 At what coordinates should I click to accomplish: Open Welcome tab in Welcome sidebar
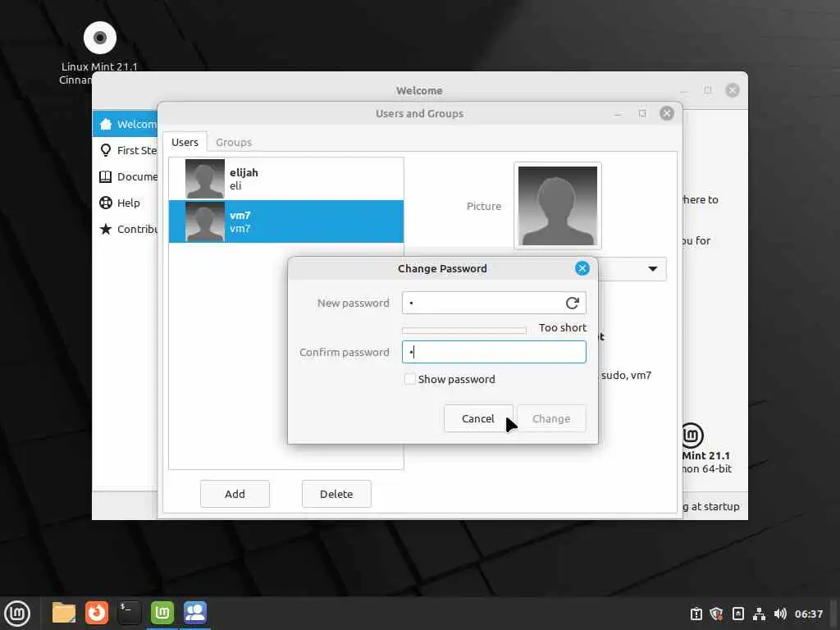point(126,125)
